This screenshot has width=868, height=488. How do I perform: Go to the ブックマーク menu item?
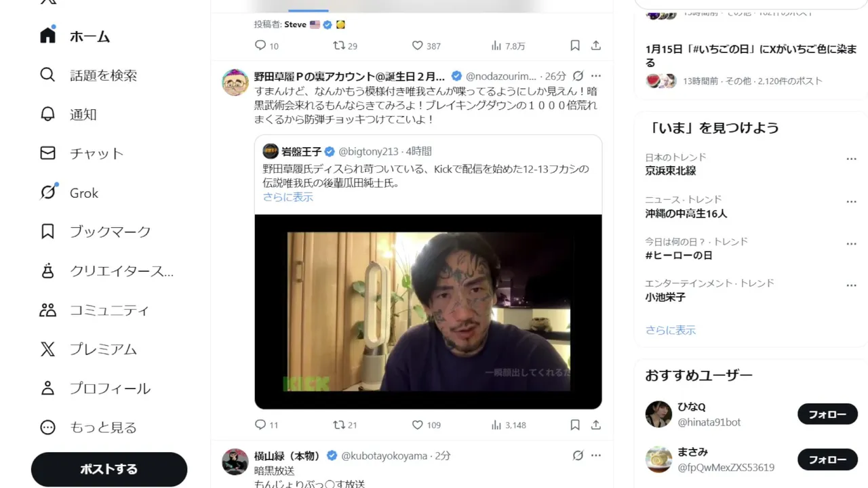coord(95,232)
